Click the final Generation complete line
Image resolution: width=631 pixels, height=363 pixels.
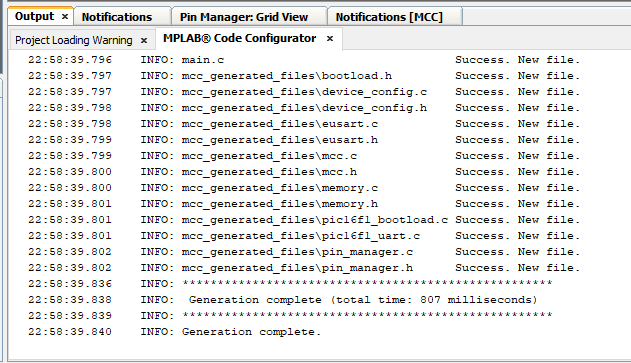pos(174,332)
